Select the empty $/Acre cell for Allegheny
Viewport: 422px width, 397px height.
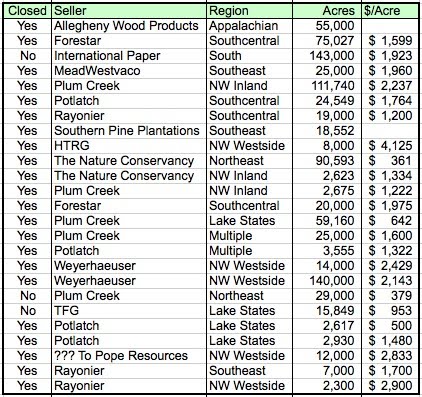pyautogui.click(x=390, y=26)
